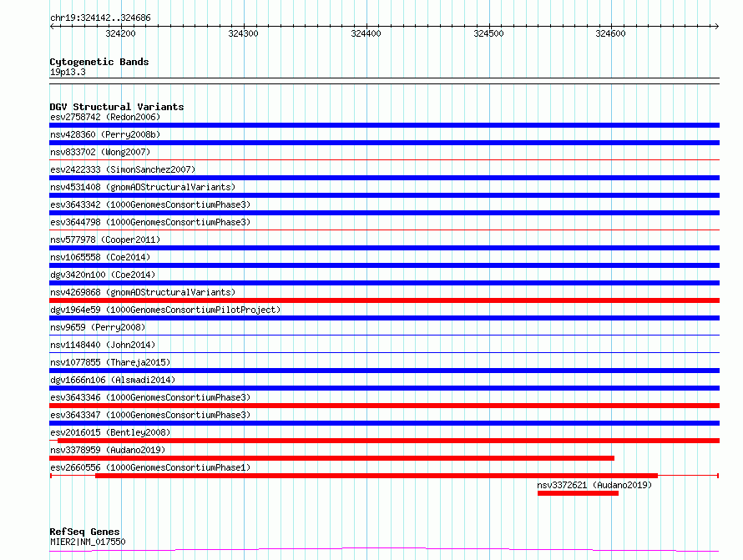Click esv3643346 (1000GenomesConsortiumPhase3) label
This screenshot has height=560, width=743.
(150, 397)
